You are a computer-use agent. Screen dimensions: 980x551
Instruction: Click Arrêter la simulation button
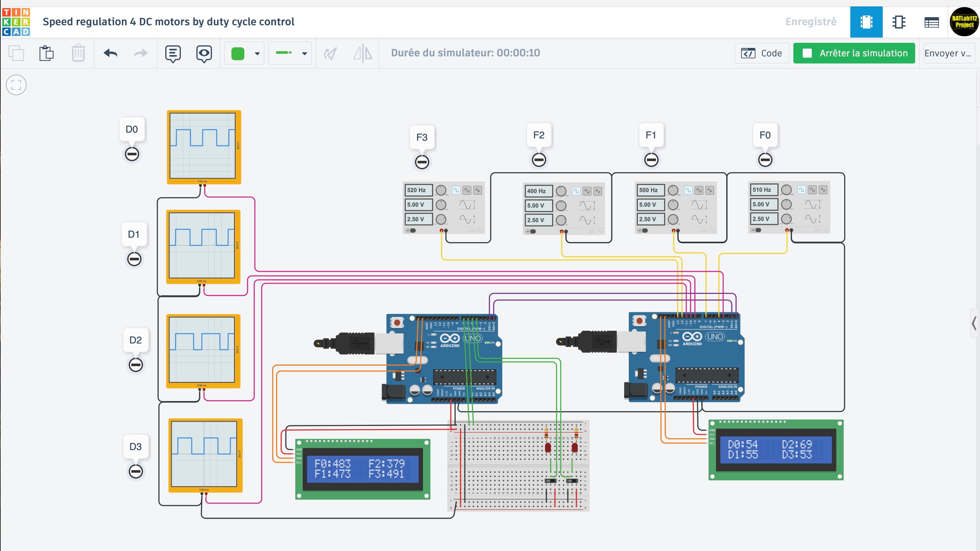(x=854, y=53)
